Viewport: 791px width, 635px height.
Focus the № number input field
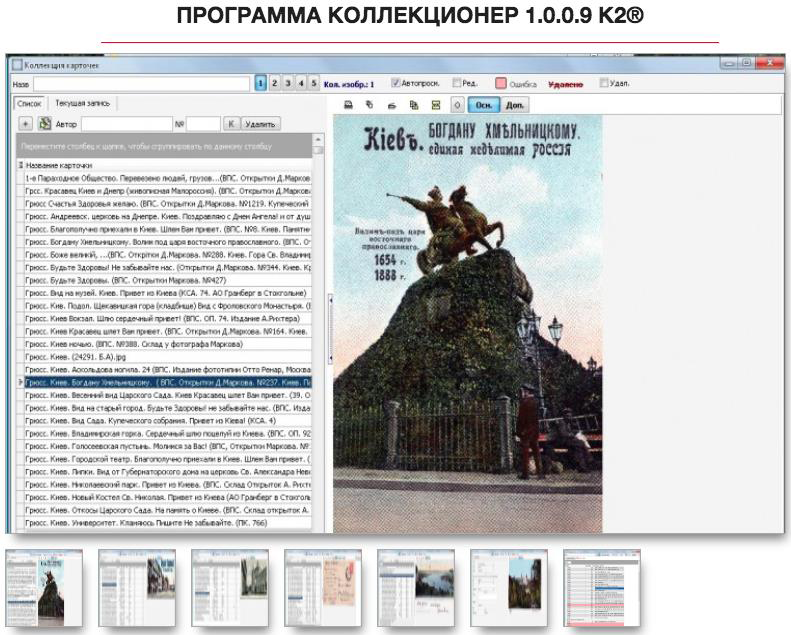(203, 124)
